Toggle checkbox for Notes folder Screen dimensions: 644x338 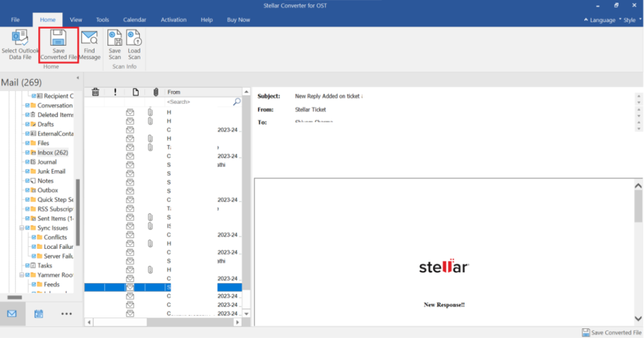tap(28, 181)
